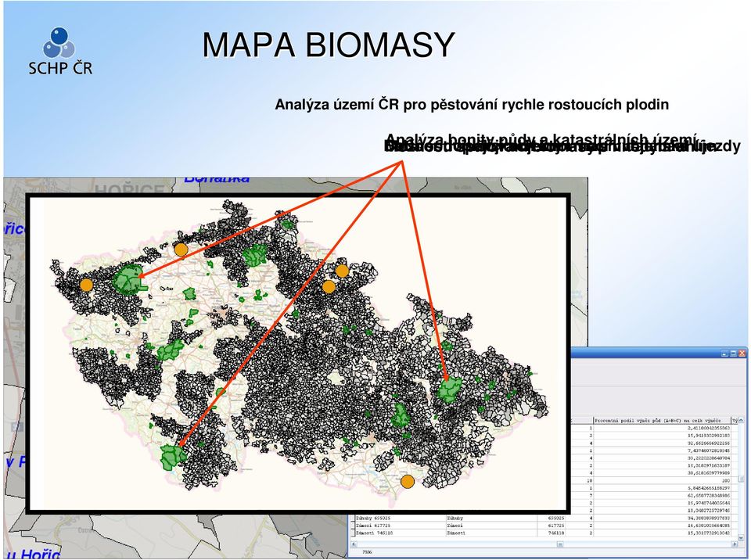
Task: Minimize the attribute table window
Action: pyautogui.click(x=725, y=354)
